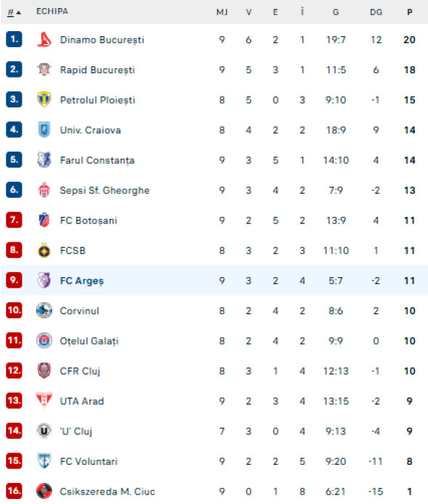Image resolution: width=428 pixels, height=504 pixels.
Task: Click the blue rank 1 position badge
Action: click(x=14, y=39)
